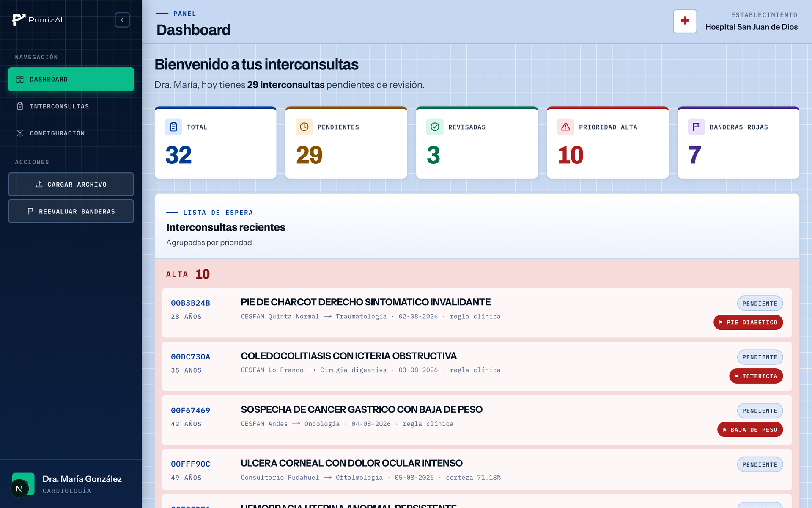Click the ICTERICIA red flag badge
Image resolution: width=812 pixels, height=508 pixels.
click(756, 376)
